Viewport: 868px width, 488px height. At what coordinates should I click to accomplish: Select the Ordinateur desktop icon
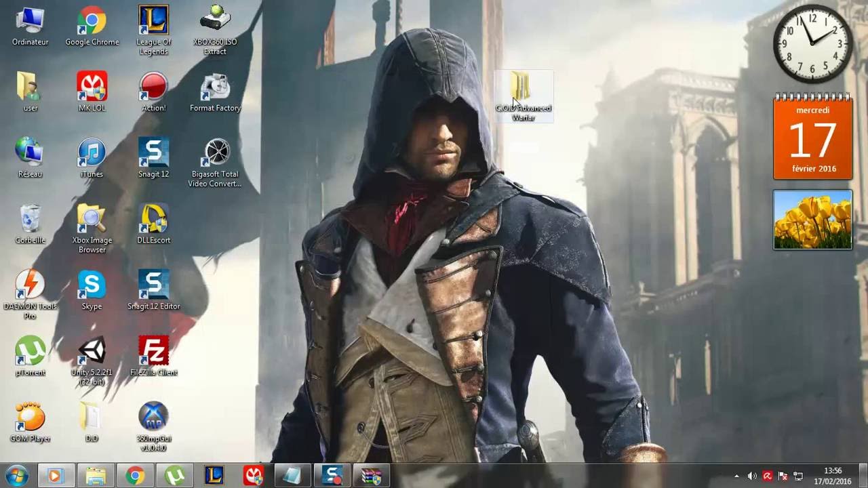coord(30,27)
